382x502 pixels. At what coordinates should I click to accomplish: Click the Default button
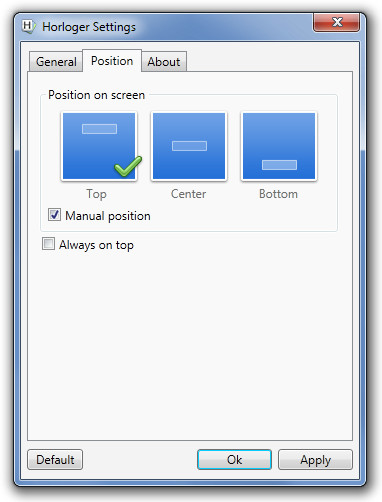pos(55,460)
